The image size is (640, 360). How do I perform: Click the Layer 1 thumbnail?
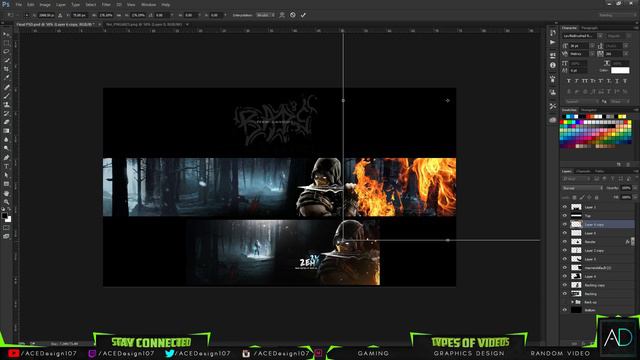tap(576, 207)
